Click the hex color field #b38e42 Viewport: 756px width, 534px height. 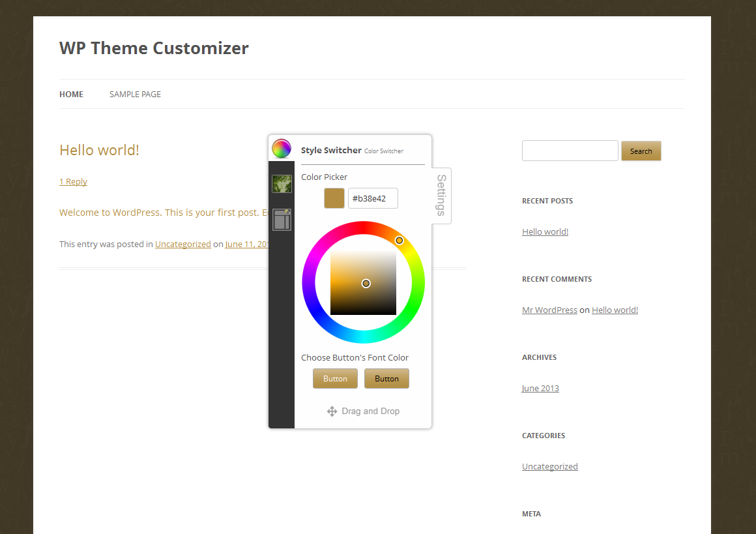[373, 198]
